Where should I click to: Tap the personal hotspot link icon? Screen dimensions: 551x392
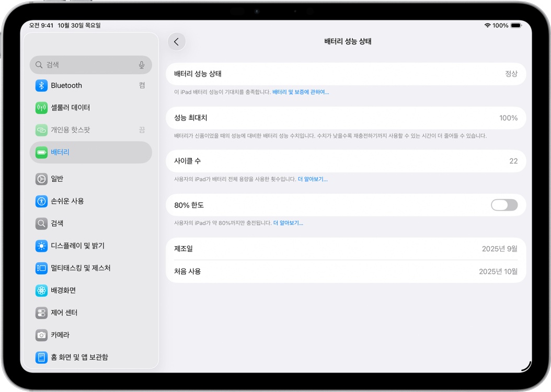click(41, 130)
